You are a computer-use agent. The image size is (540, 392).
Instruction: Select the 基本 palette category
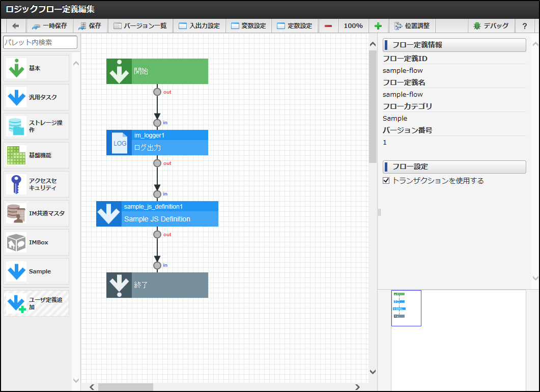pyautogui.click(x=36, y=68)
